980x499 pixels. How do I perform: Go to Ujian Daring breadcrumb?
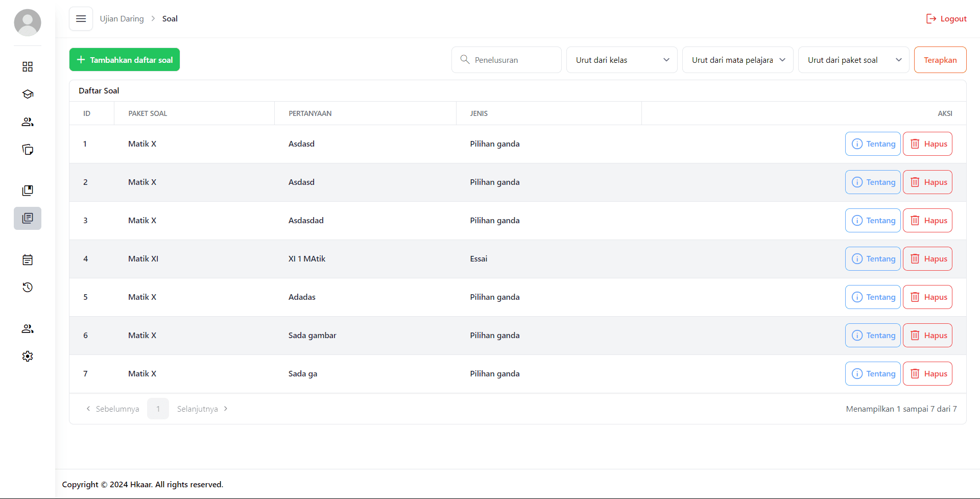122,19
